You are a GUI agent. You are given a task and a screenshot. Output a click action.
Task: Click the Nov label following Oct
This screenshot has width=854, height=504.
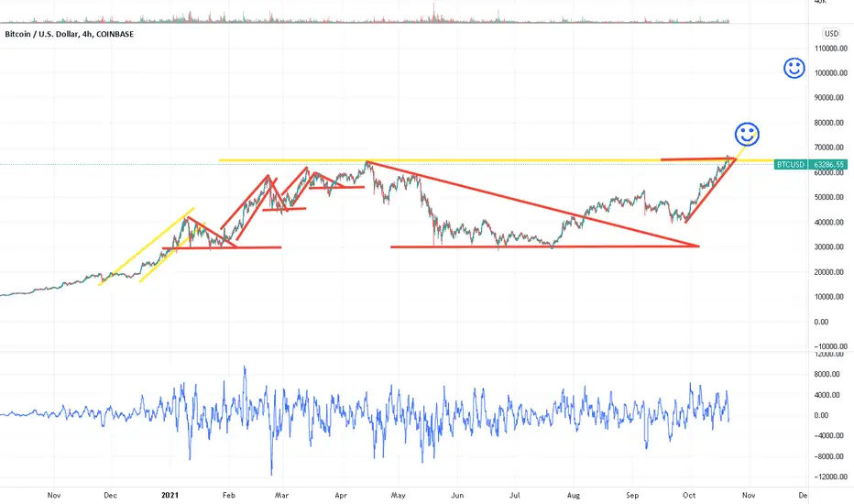(x=749, y=495)
